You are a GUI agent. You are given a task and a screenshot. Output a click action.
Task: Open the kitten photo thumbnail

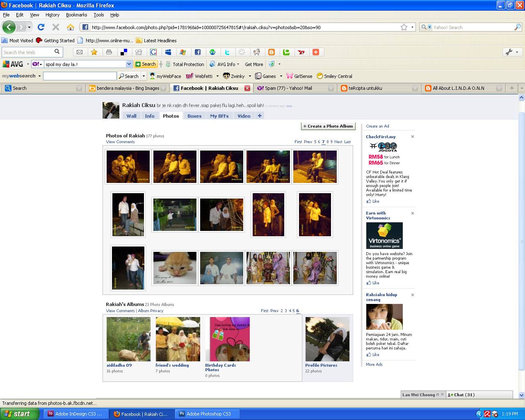point(175,268)
